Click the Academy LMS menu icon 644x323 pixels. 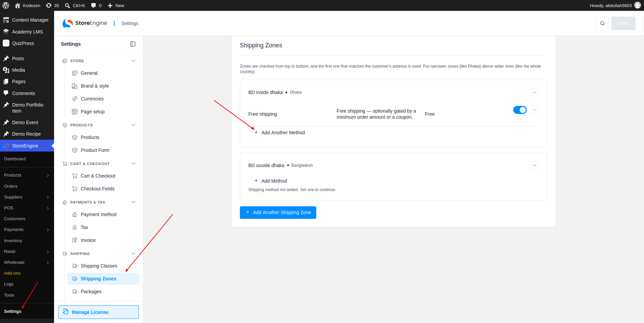pyautogui.click(x=6, y=31)
